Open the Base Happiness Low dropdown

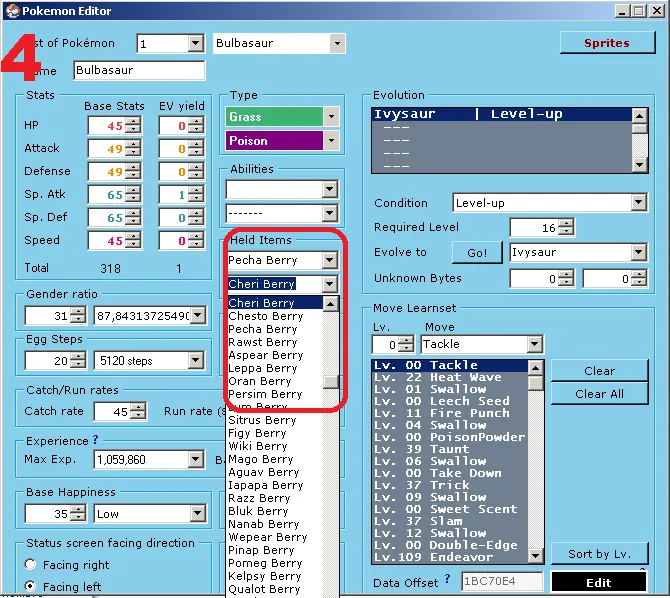197,513
